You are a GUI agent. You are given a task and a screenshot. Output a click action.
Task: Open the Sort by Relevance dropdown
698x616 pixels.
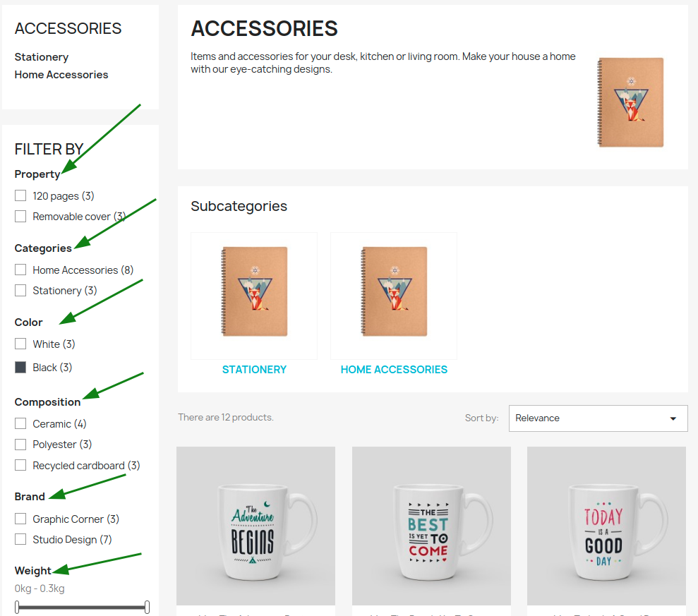pos(598,418)
